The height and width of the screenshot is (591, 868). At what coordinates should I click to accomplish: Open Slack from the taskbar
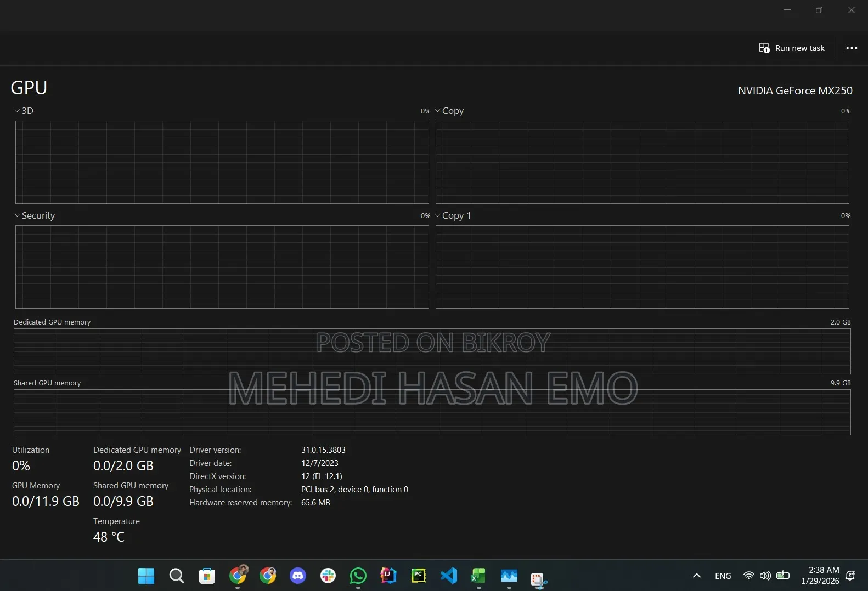[328, 576]
